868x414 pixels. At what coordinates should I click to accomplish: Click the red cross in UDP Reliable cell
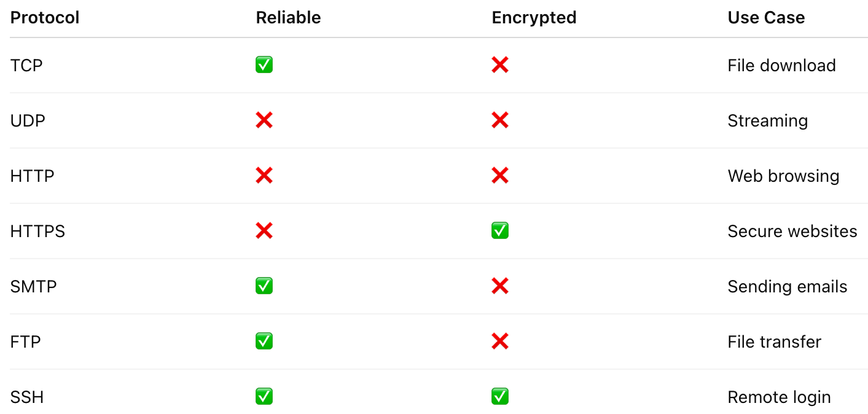pyautogui.click(x=264, y=120)
